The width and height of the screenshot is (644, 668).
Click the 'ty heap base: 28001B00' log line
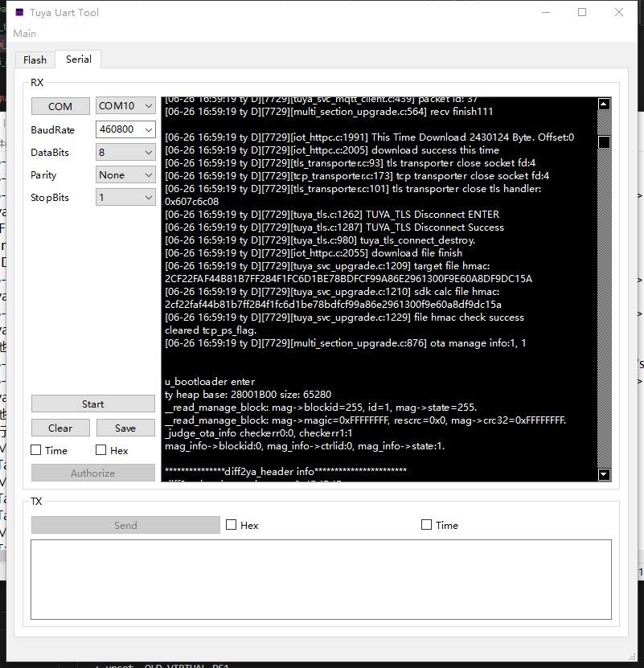(248, 395)
